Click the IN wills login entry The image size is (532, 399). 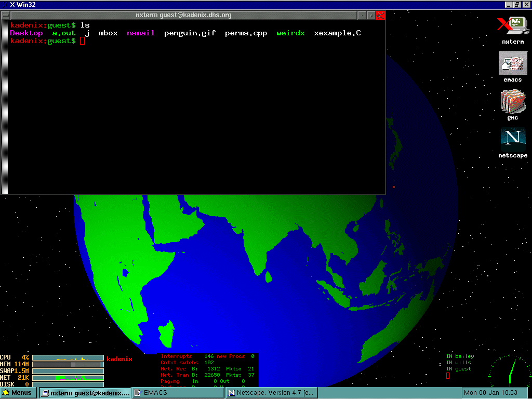pos(458,362)
